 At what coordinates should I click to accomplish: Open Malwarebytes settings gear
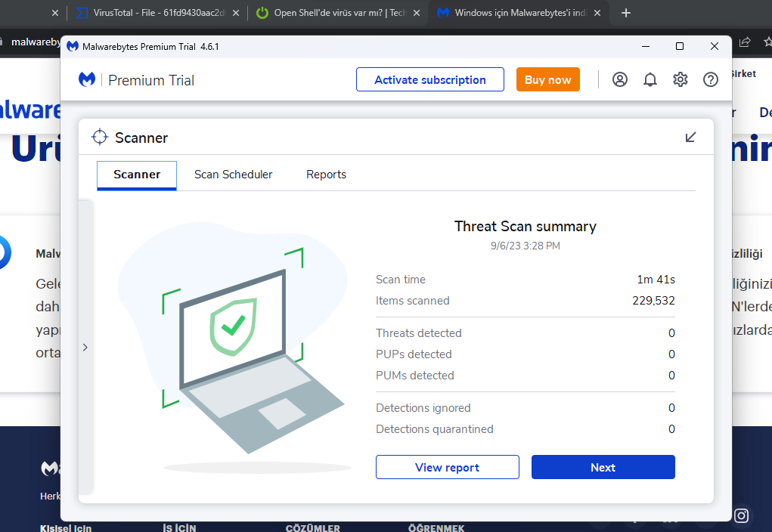tap(681, 80)
